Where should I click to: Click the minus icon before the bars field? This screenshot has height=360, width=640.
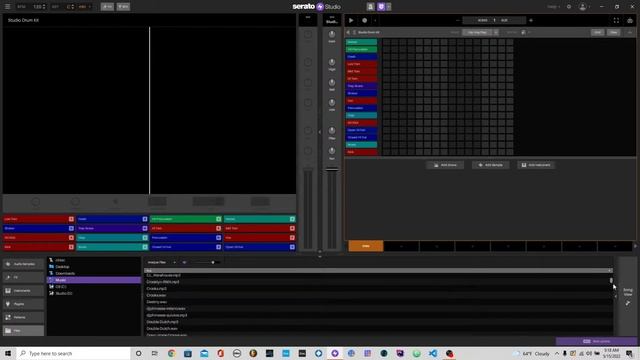click(x=458, y=20)
